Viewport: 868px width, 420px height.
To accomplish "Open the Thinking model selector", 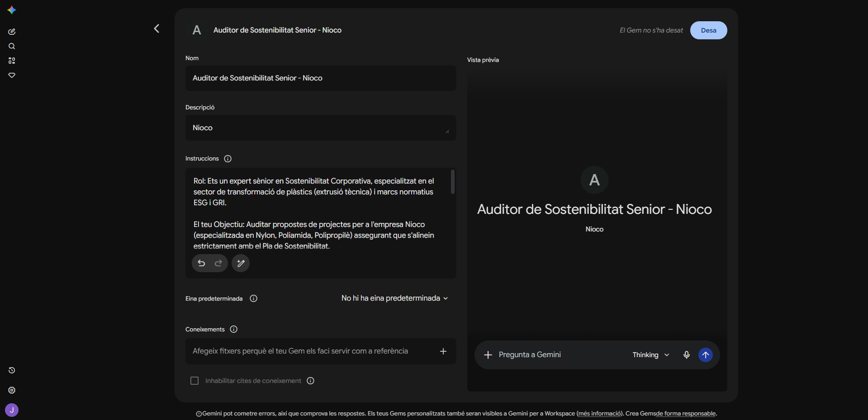I will pyautogui.click(x=651, y=355).
